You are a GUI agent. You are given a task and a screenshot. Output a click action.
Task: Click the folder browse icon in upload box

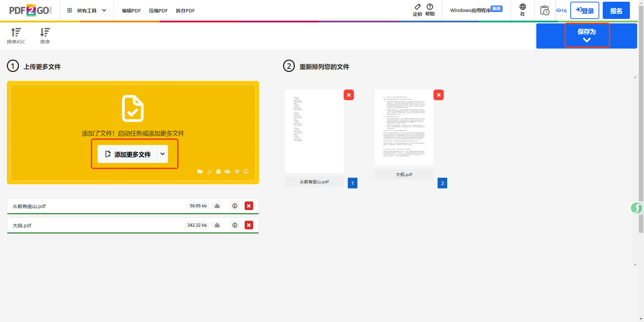(200, 172)
